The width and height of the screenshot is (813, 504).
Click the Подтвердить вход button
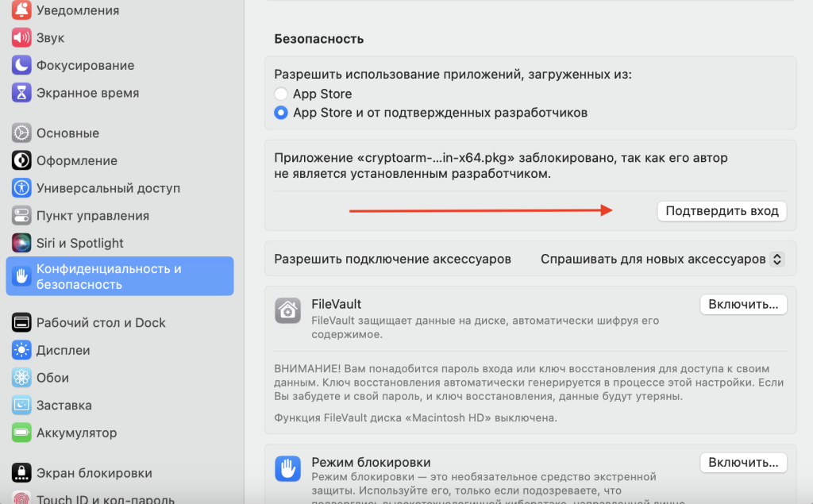tap(722, 211)
